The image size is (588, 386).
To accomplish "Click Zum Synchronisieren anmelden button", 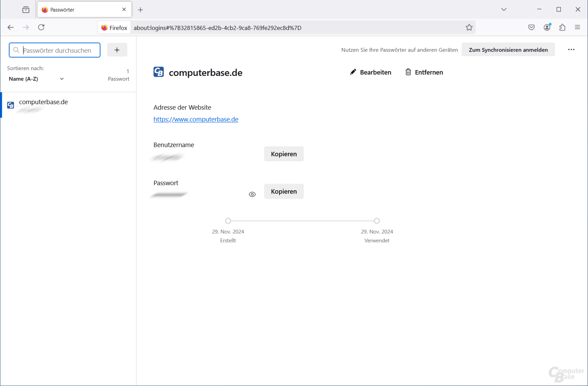I will [508, 50].
